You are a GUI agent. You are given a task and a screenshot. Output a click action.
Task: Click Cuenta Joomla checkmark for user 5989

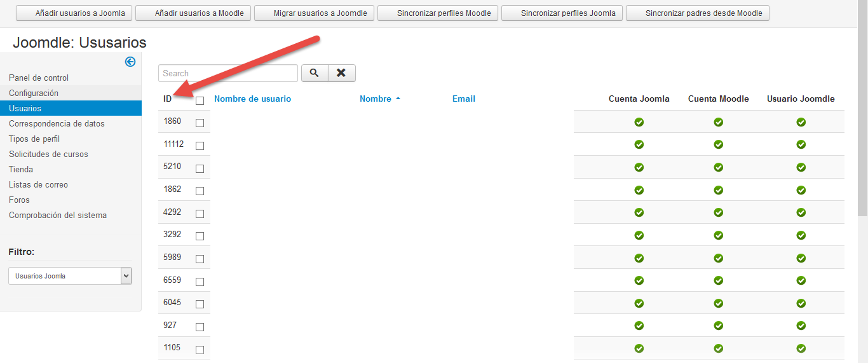point(639,258)
